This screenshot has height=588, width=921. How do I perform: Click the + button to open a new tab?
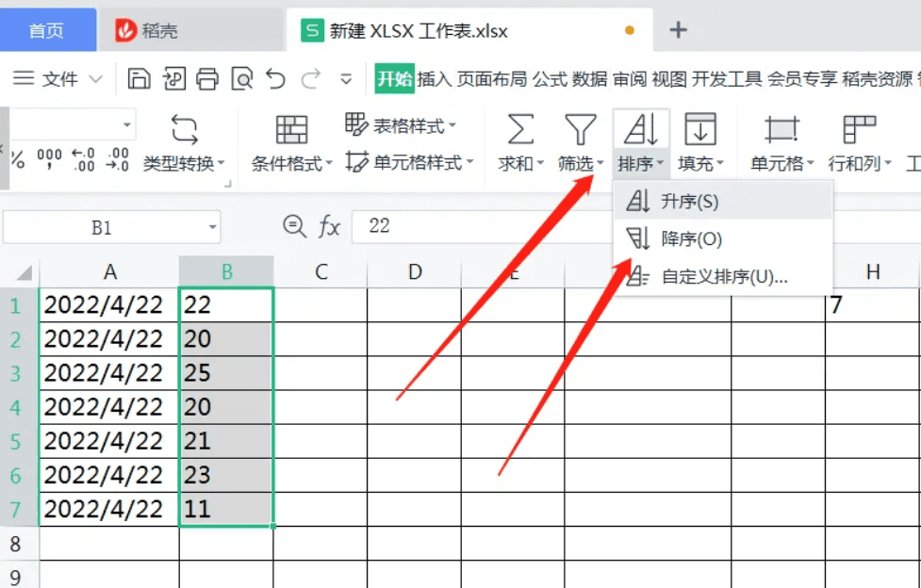tap(678, 29)
